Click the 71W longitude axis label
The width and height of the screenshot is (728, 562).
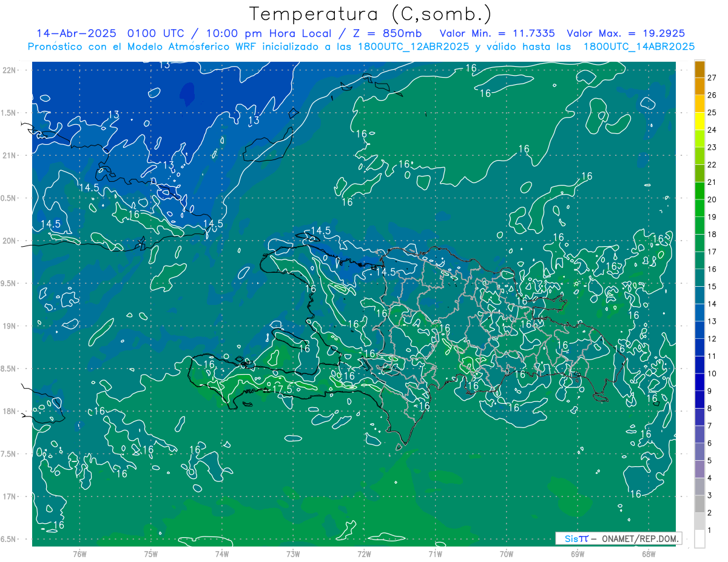point(435,554)
